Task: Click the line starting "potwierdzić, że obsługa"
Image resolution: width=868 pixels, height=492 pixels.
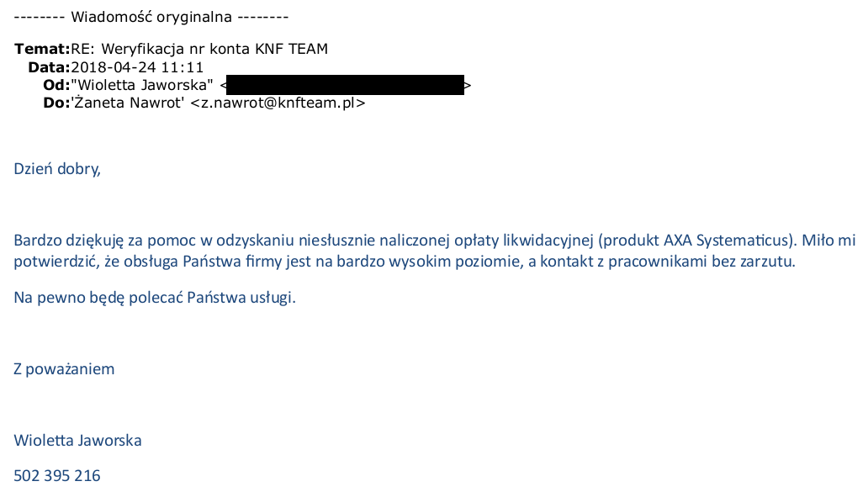Action: [x=405, y=262]
